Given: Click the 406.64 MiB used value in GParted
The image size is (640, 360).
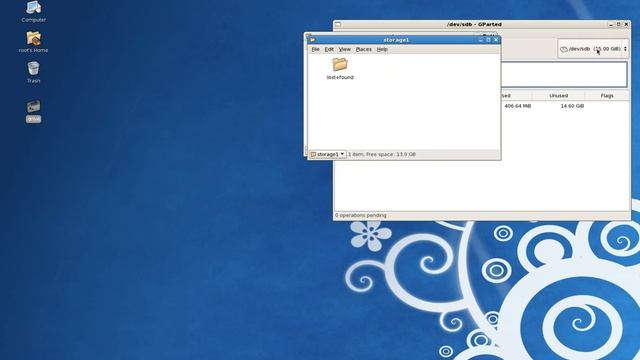Looking at the screenshot, I should [x=518, y=106].
